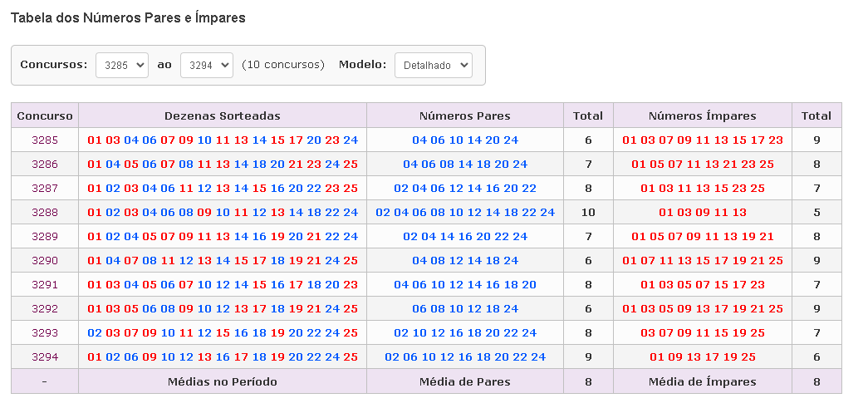The height and width of the screenshot is (408, 868).
Task: Click concurso number 3290
Action: (x=45, y=261)
